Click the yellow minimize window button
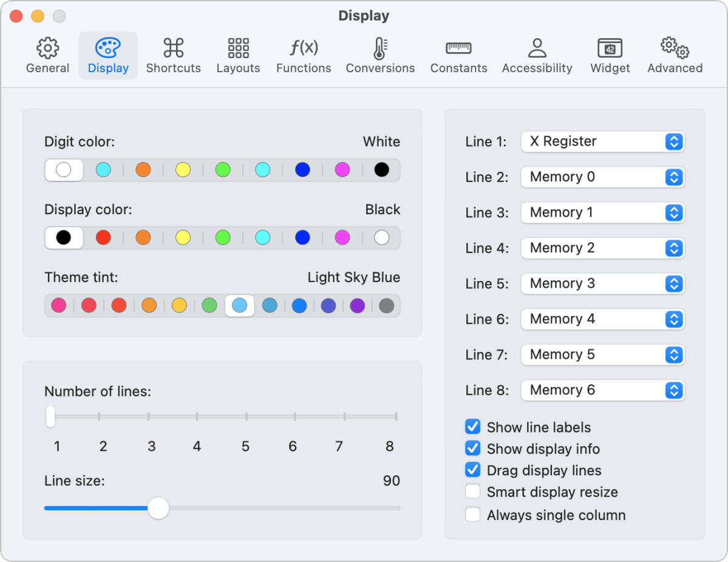The width and height of the screenshot is (728, 562). [x=38, y=16]
